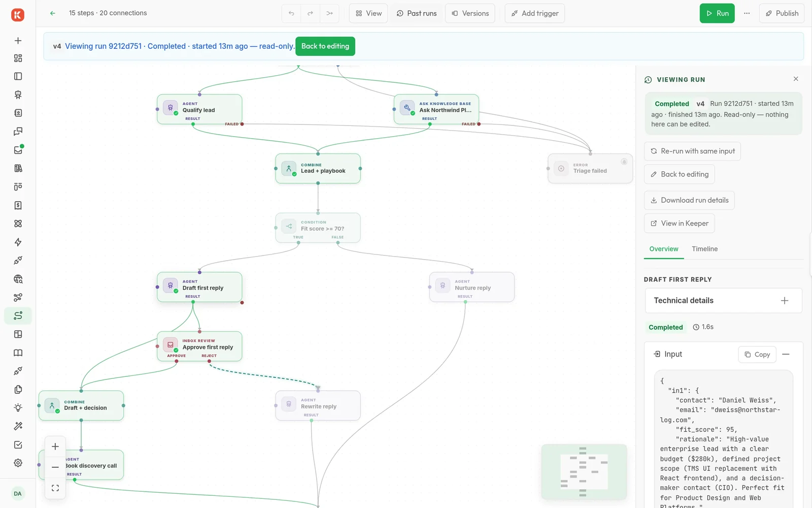Image resolution: width=812 pixels, height=508 pixels.
Task: Click Re-run with same input
Action: click(x=692, y=151)
